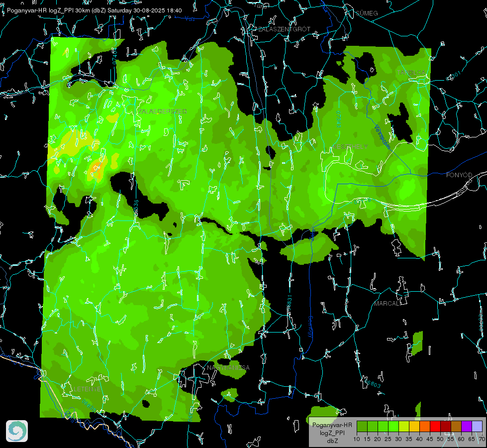The image size is (487, 448).
Task: Click the Poganyvar-HR legend text
Action: 332,425
